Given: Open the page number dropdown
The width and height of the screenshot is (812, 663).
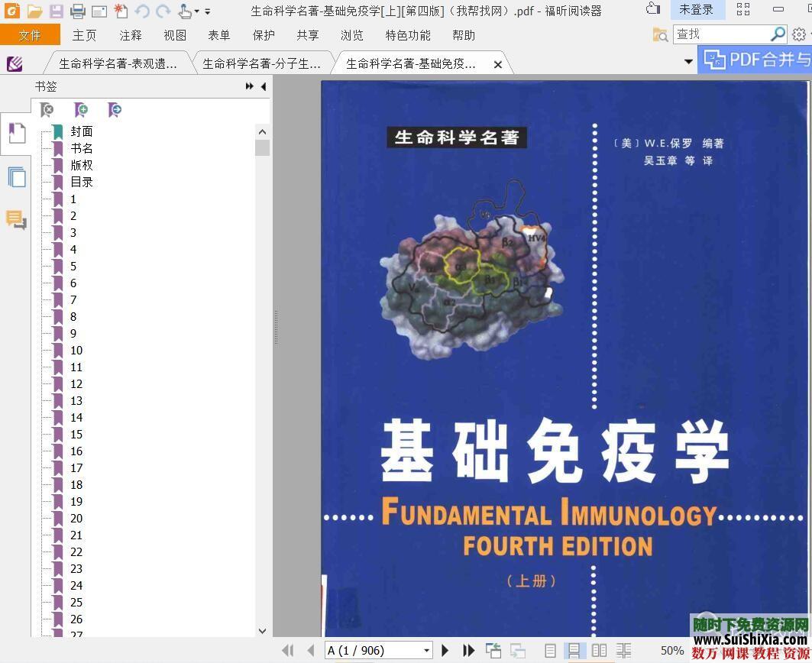Looking at the screenshot, I should point(426,650).
